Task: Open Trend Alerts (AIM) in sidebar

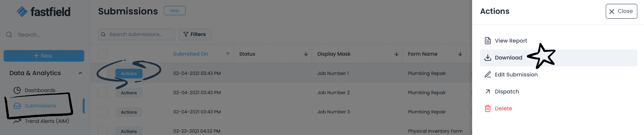Action: (x=47, y=121)
